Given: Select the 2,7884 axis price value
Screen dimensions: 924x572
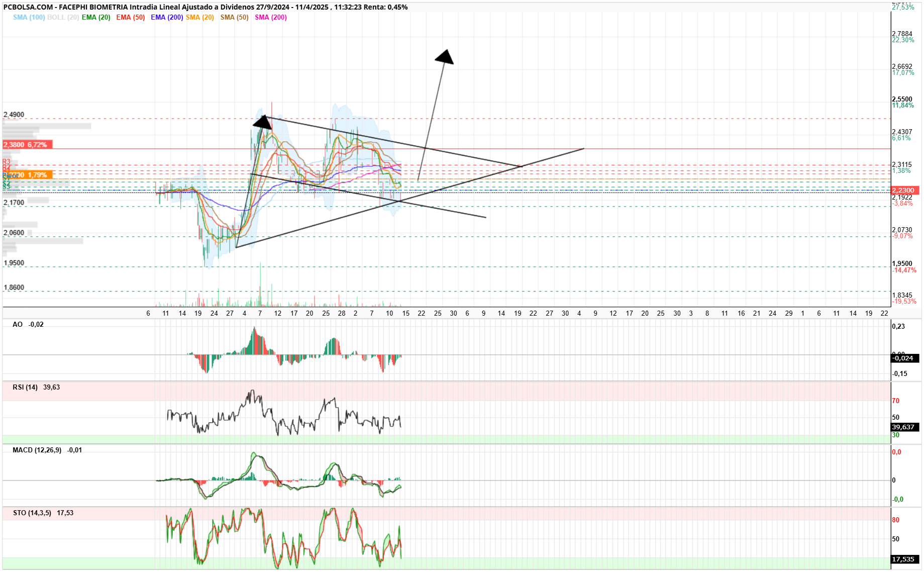Looking at the screenshot, I should click(902, 34).
